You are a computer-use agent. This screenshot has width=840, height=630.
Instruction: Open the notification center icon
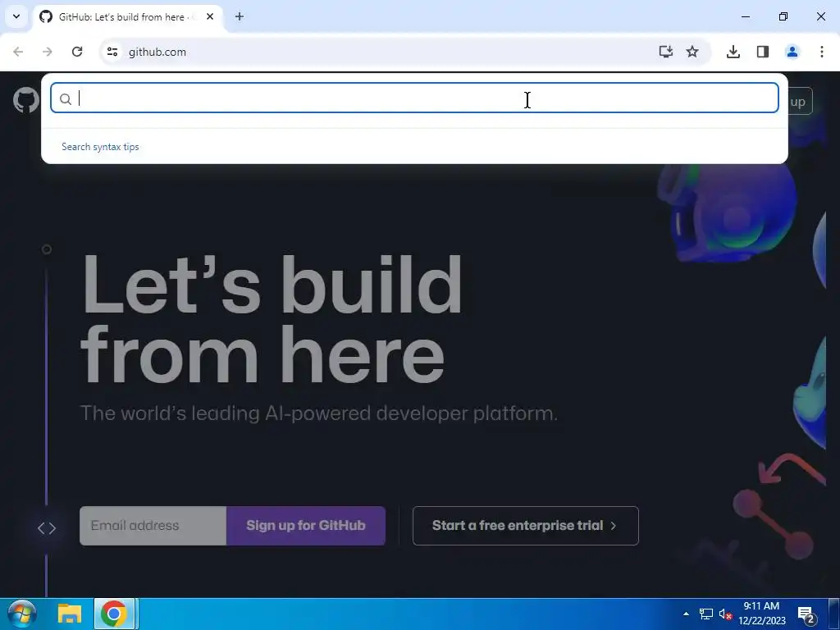(x=806, y=614)
